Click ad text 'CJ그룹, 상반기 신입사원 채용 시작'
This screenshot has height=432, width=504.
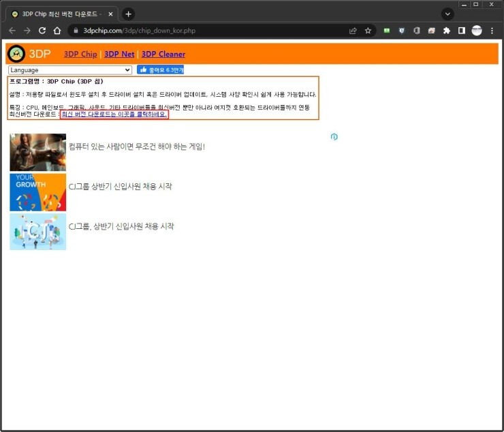tap(121, 226)
